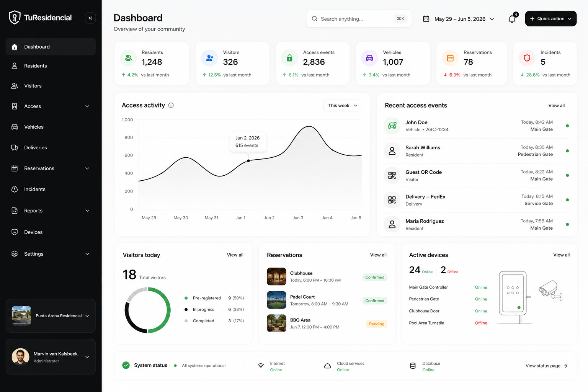Viewport: 588px width, 392px height.
Task: Click the Vehicles stat card car icon
Action: (369, 58)
